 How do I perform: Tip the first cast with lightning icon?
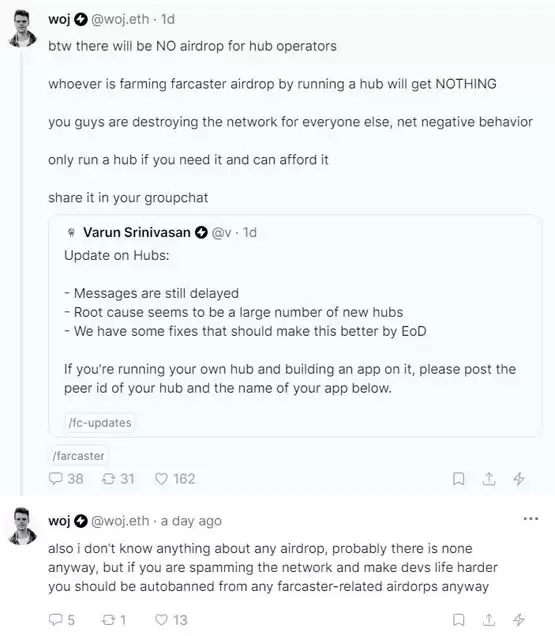pos(519,479)
